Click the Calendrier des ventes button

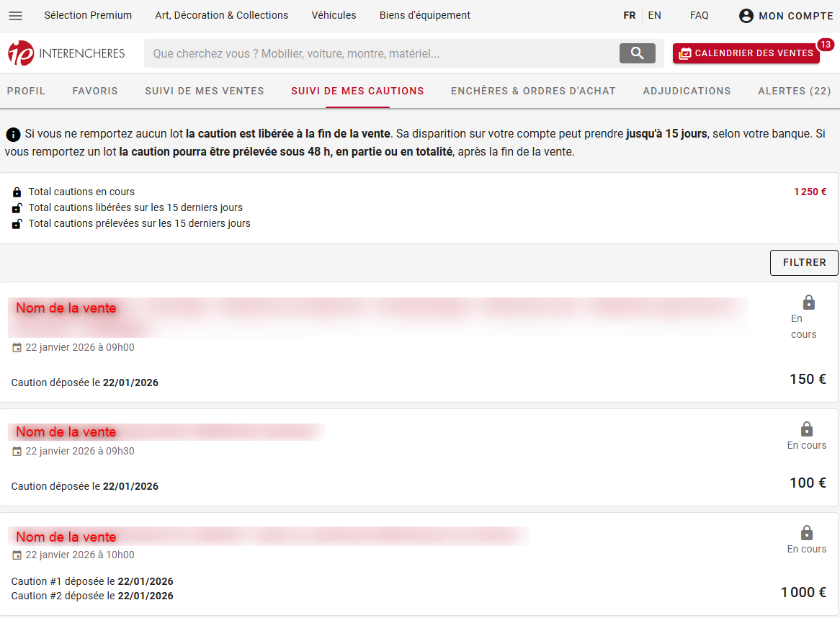(746, 53)
